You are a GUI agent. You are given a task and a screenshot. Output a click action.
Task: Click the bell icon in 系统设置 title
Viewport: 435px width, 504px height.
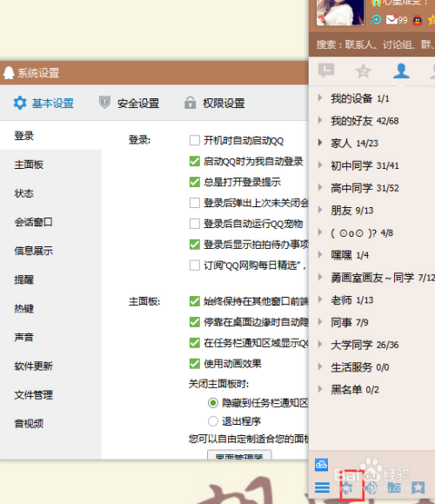point(9,73)
